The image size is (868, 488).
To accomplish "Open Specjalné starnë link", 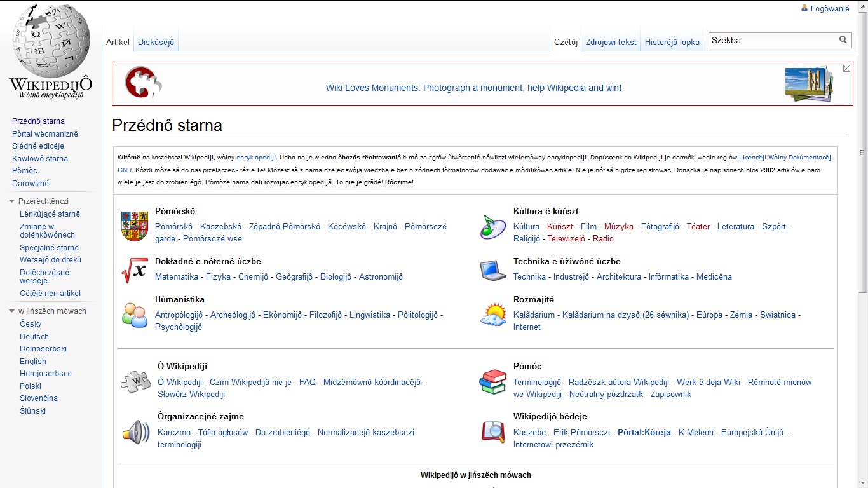I will 49,248.
